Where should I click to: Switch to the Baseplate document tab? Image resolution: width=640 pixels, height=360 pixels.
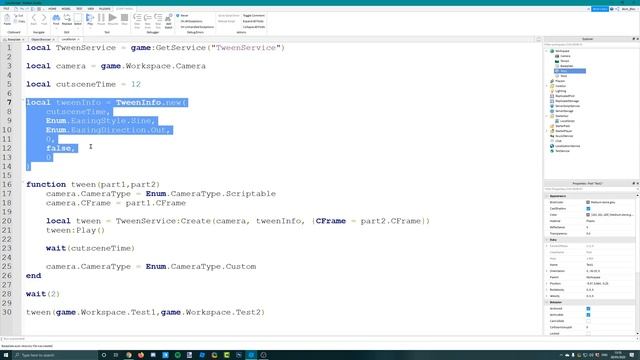coord(14,40)
